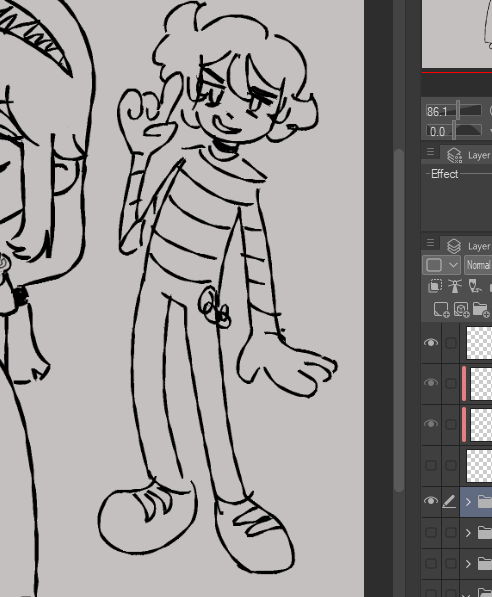Expand the selected blue-highlighted layer folder
The image size is (492, 597).
[468, 502]
